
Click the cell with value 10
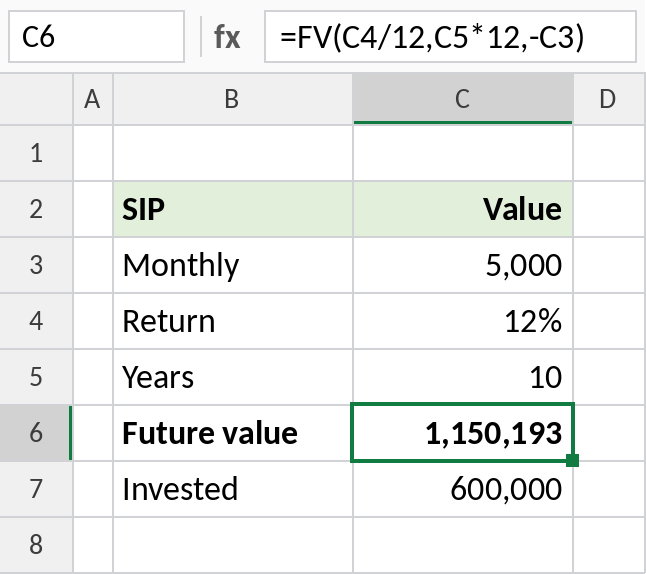[463, 377]
